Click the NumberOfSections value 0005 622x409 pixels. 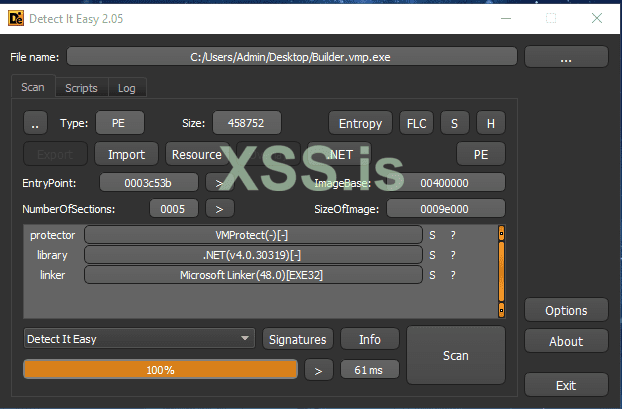[x=173, y=209]
